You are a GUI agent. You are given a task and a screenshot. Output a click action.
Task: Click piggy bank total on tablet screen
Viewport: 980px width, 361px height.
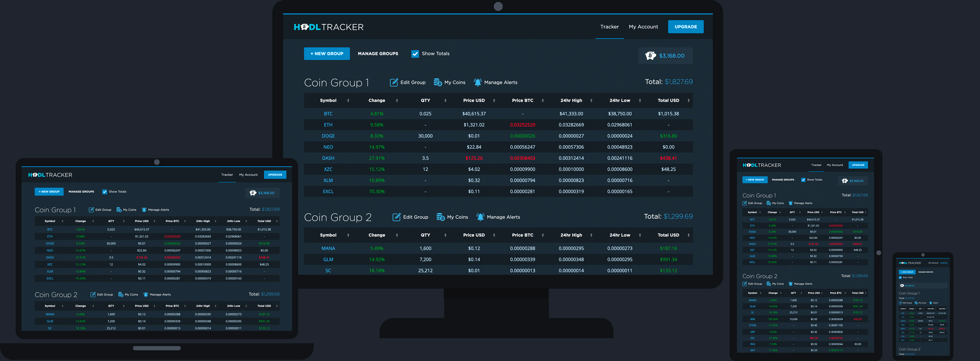pyautogui.click(x=853, y=181)
